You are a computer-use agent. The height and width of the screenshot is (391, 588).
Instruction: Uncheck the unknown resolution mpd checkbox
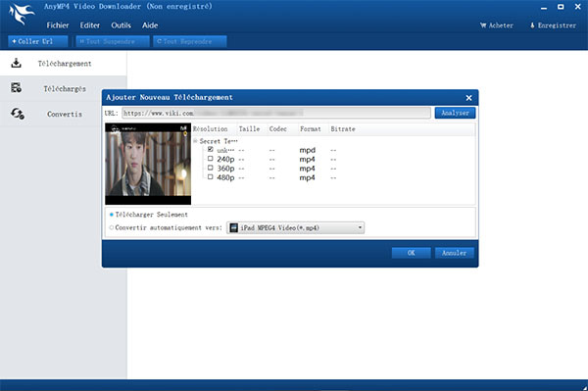coord(211,149)
